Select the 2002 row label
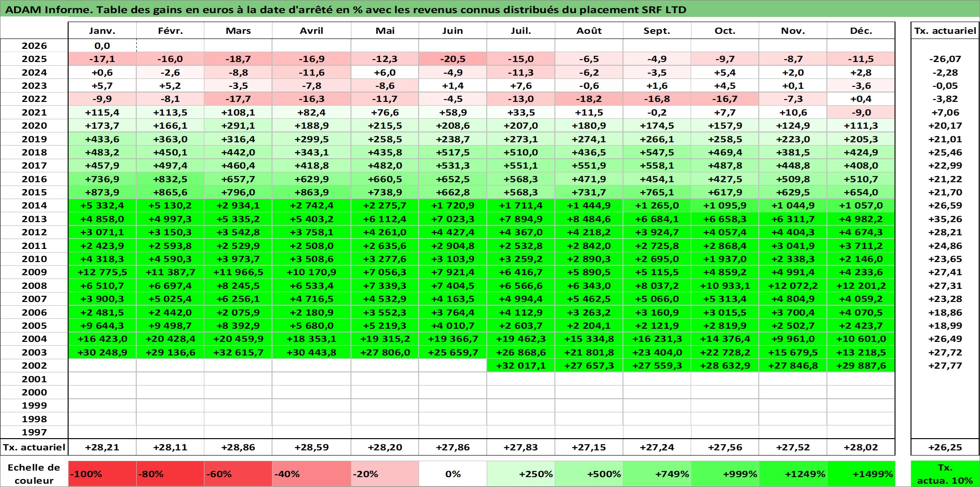Screen dimensions: 980x487 pyautogui.click(x=34, y=365)
